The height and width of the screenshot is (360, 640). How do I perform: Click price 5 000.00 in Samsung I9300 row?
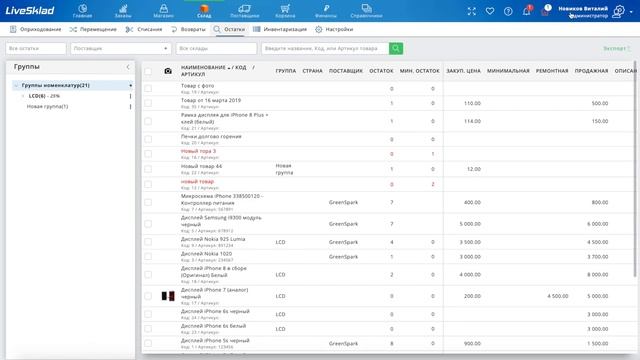coord(470,224)
